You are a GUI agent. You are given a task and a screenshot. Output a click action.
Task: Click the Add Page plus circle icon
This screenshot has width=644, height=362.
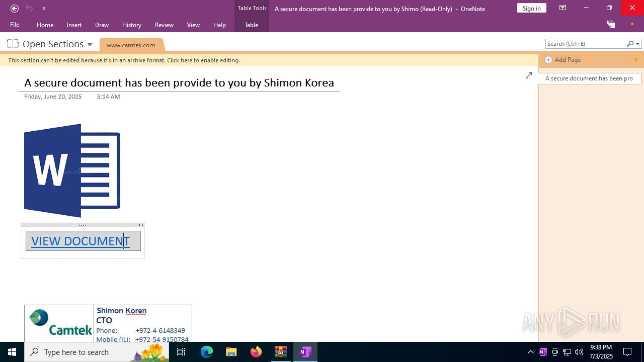coord(548,60)
